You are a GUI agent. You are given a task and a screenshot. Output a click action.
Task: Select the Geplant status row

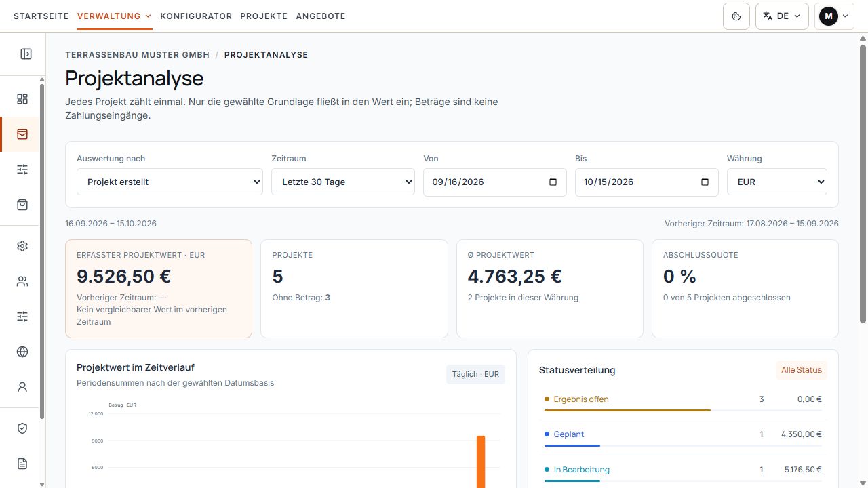683,437
